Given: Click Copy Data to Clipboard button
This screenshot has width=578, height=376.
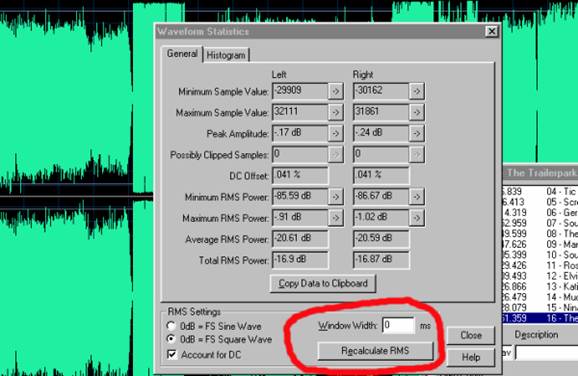Looking at the screenshot, I should click(x=323, y=283).
